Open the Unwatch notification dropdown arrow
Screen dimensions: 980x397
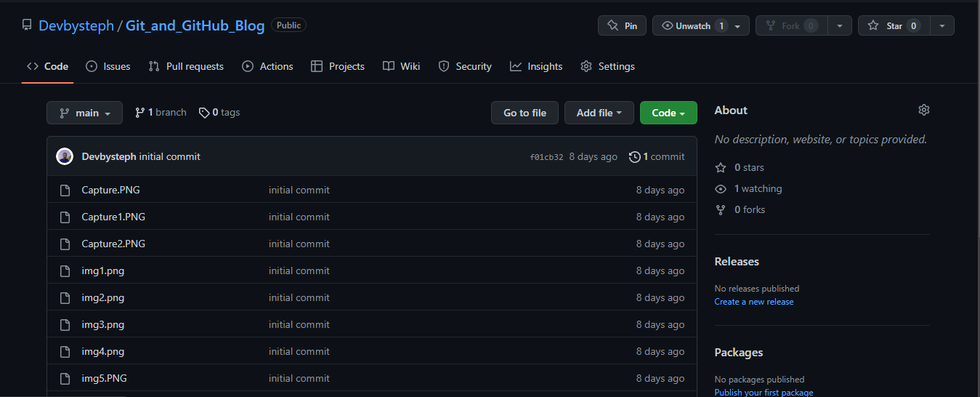(x=738, y=25)
